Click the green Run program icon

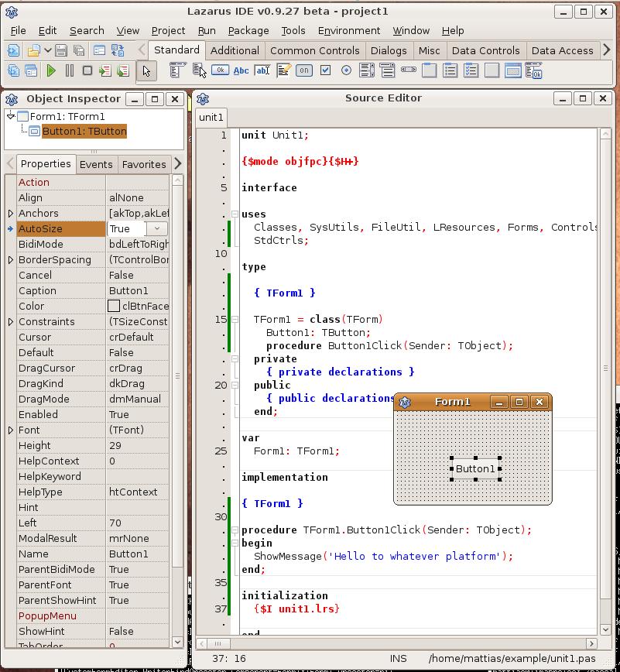(51, 71)
